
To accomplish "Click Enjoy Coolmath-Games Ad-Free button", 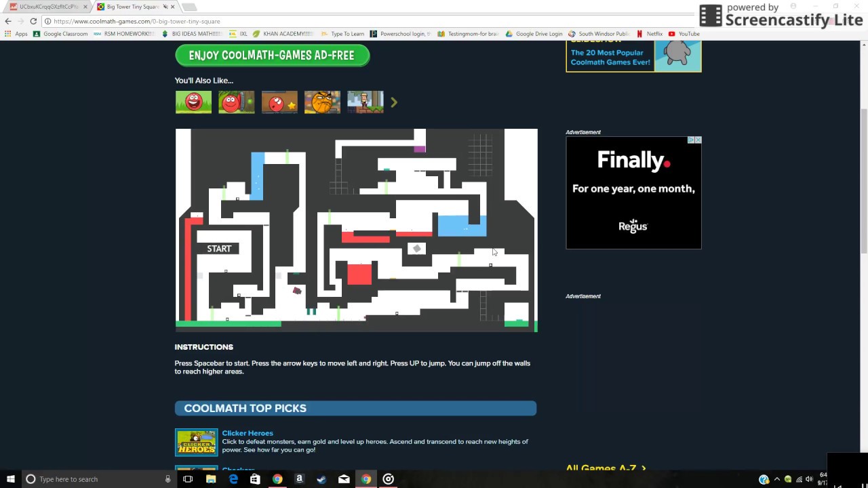I will click(x=272, y=56).
